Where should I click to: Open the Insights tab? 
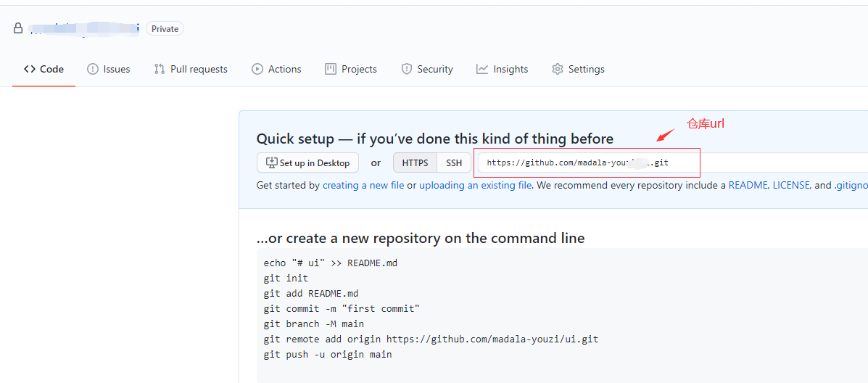pyautogui.click(x=502, y=69)
